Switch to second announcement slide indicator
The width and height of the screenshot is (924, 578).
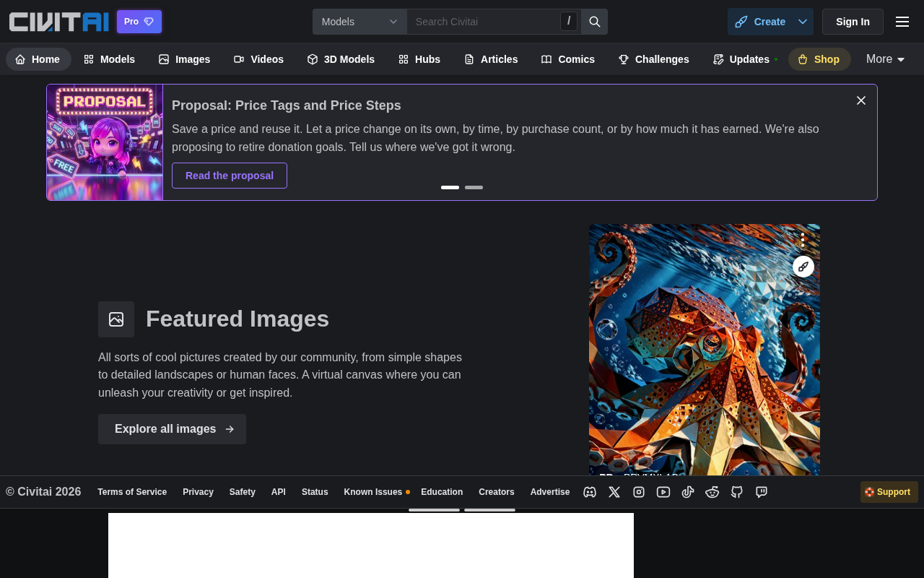tap(474, 187)
